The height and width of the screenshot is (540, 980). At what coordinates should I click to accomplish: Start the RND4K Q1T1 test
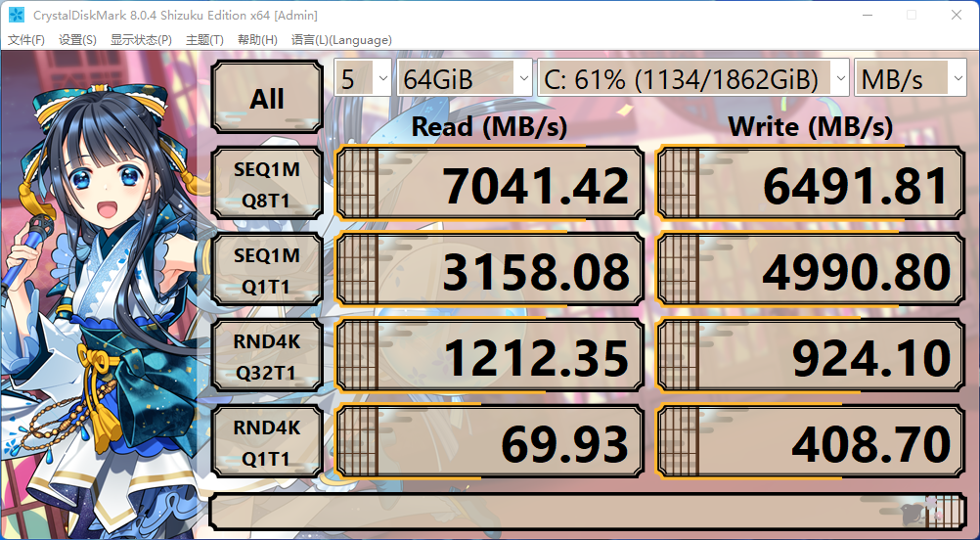(x=267, y=442)
